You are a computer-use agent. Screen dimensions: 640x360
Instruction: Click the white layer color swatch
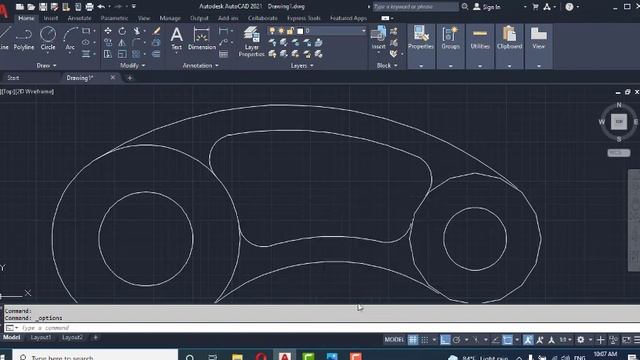300,31
